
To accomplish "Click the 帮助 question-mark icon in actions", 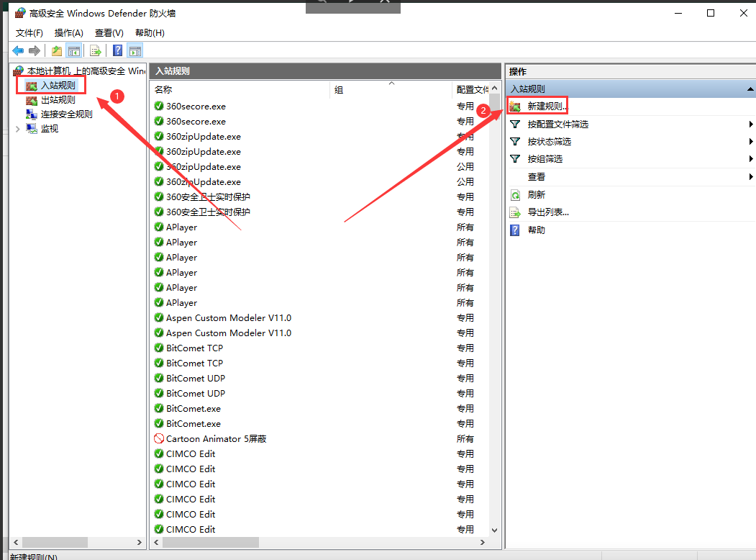I will (x=515, y=230).
